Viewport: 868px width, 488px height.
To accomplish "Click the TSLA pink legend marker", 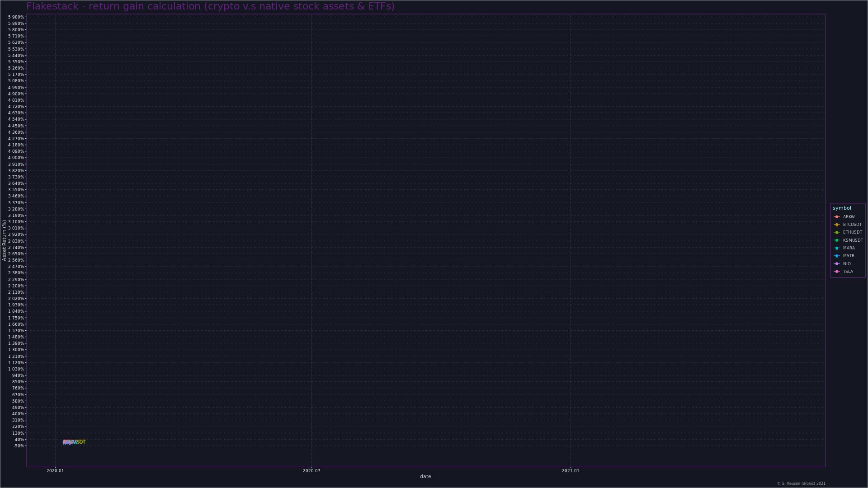I will 837,272.
